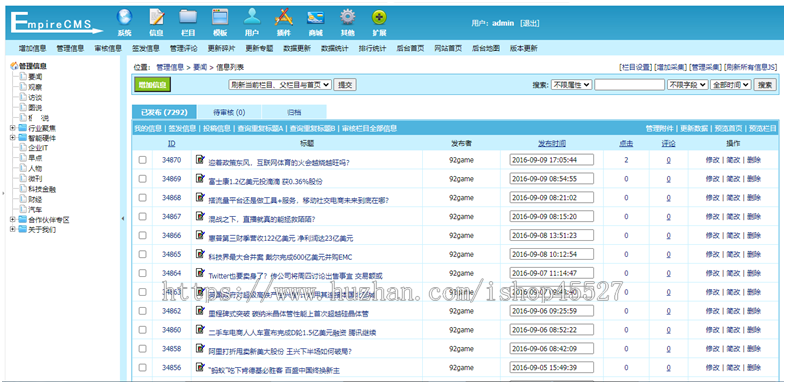Image resolution: width=786 pixels, height=384 pixels.
Task: Click the green 增加信息 button
Action: [x=152, y=85]
